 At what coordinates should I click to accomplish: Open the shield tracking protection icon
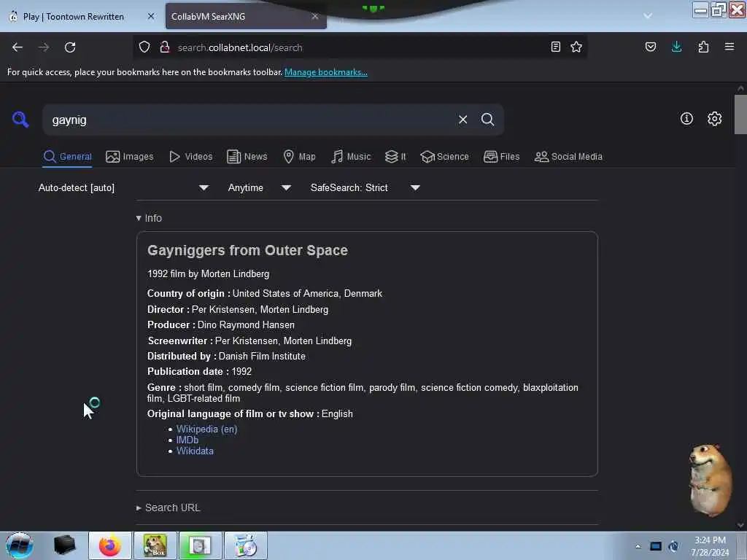pyautogui.click(x=144, y=47)
